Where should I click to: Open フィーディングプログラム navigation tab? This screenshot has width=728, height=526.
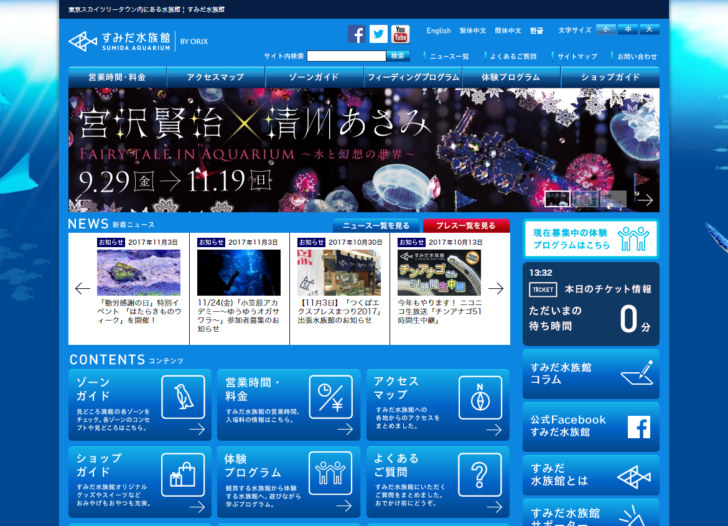413,77
